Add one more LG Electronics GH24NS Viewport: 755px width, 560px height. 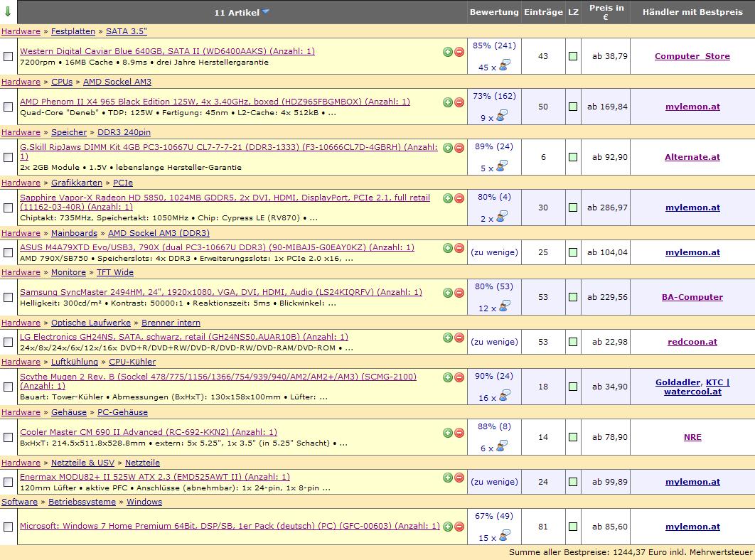click(x=448, y=338)
